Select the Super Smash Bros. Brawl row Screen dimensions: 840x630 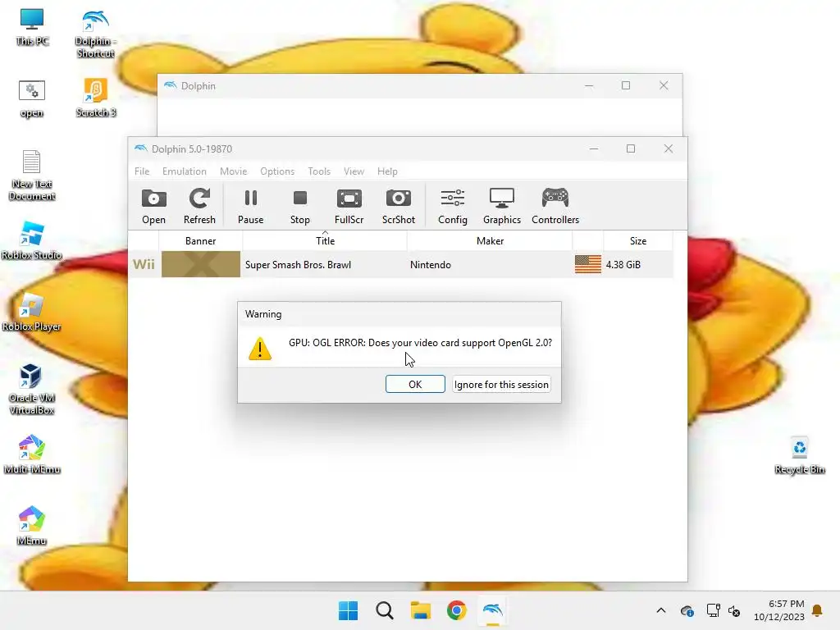(x=400, y=264)
